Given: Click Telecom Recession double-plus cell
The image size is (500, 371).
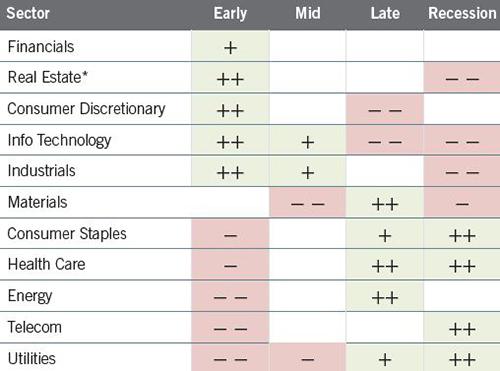Looking at the screenshot, I should (x=462, y=327).
